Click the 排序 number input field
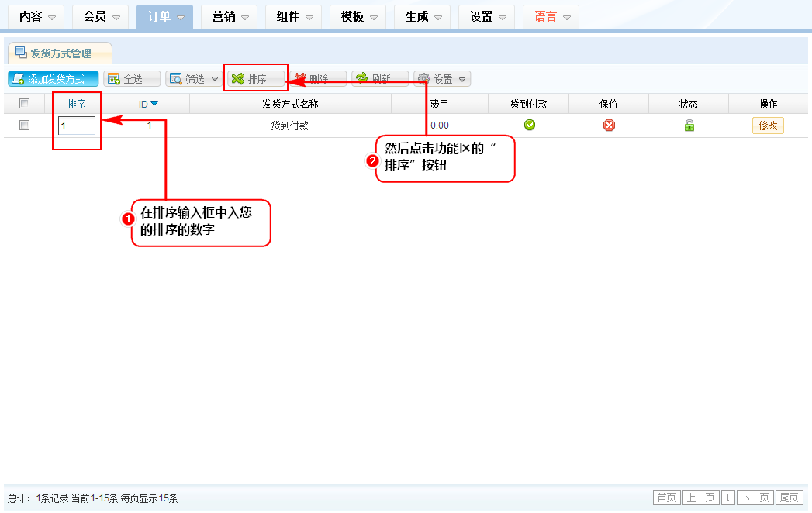This screenshot has height=513, width=812. click(77, 126)
